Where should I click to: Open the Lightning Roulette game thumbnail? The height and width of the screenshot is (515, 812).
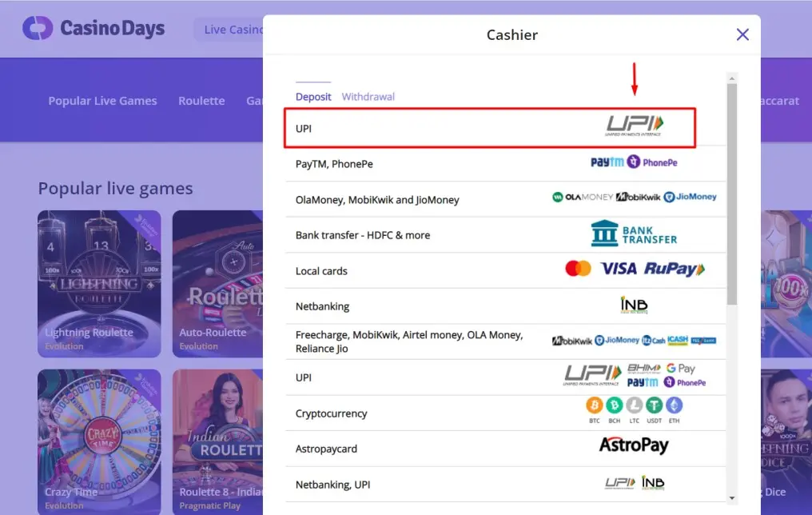point(99,284)
